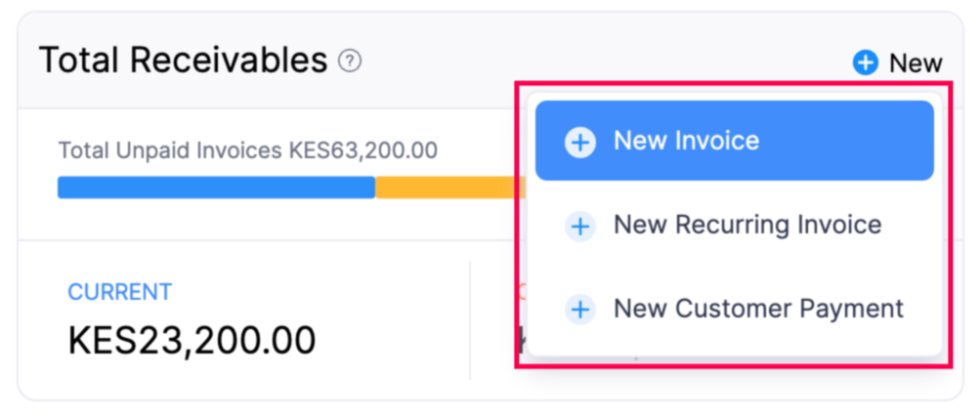The width and height of the screenshot is (980, 420).
Task: Click the Total Unpaid Invoices label text
Action: click(x=171, y=151)
